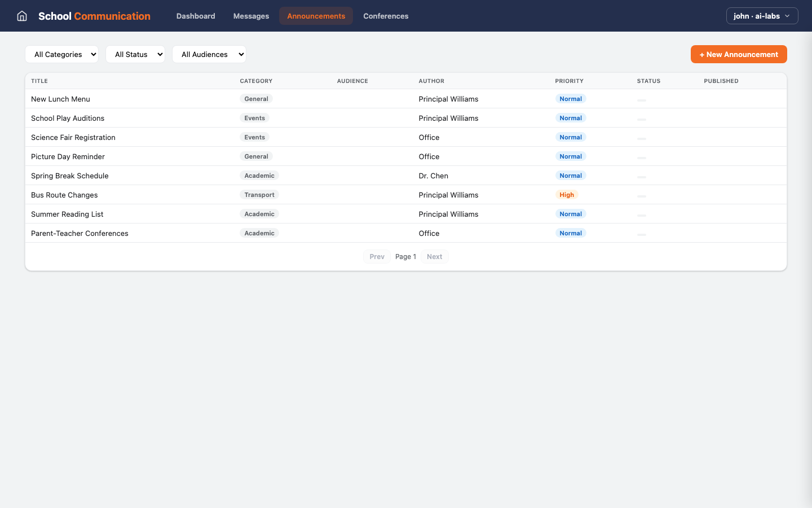
Task: Click the TITLE column header
Action: coord(39,81)
